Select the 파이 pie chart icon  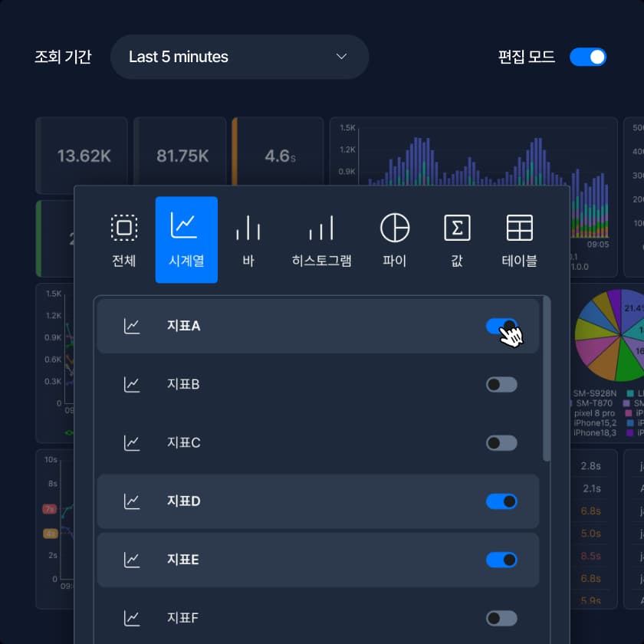point(395,228)
